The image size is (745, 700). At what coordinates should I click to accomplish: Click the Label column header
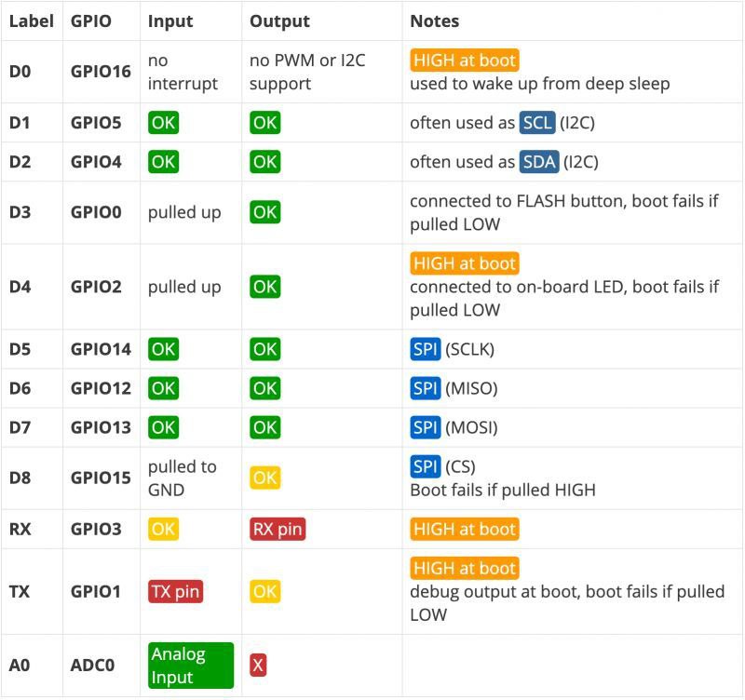pos(32,20)
